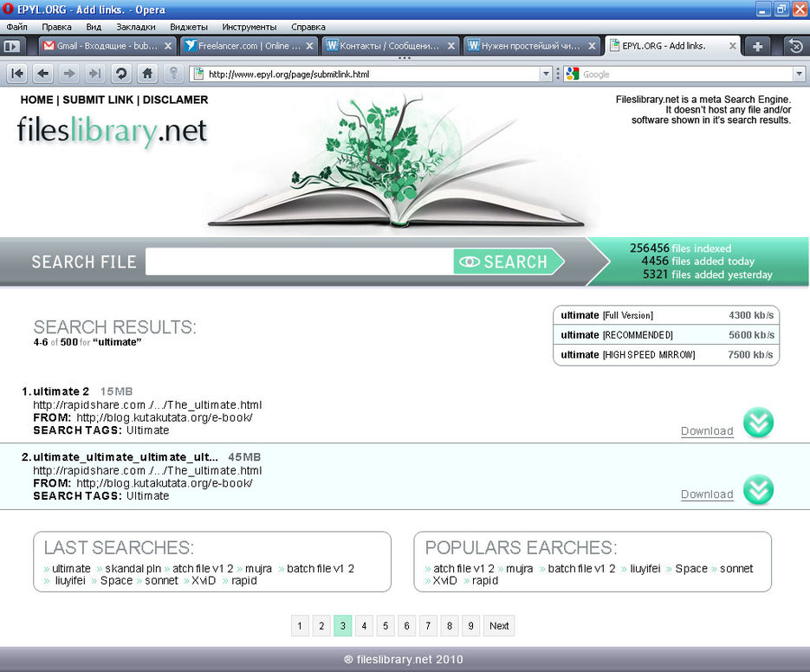Click the address bar URL field
Image resolution: width=810 pixels, height=672 pixels.
(372, 74)
